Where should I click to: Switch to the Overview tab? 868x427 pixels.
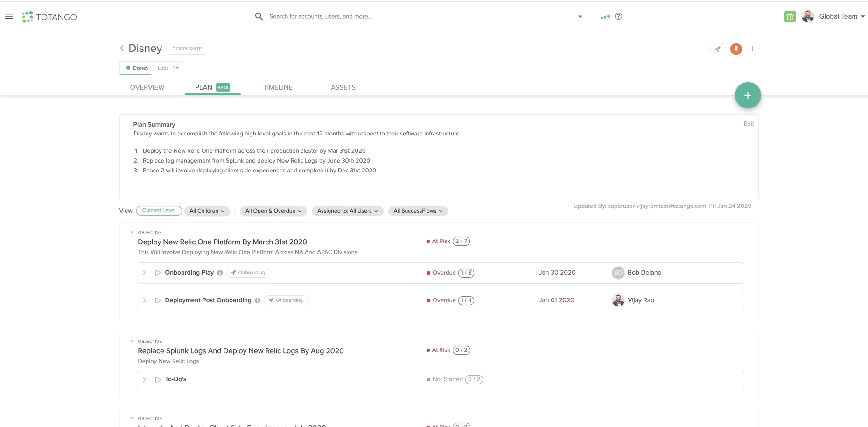[x=147, y=87]
